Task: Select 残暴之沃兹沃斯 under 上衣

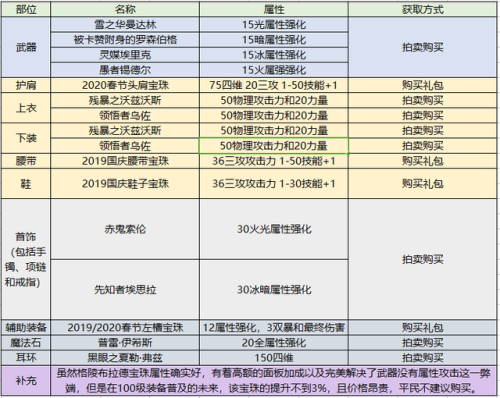Action: click(x=125, y=100)
